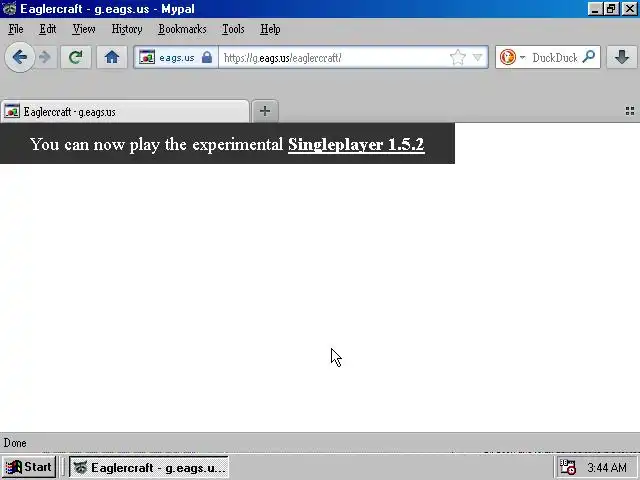Click the forward navigation arrow
This screenshot has height=480, width=640.
[x=45, y=58]
